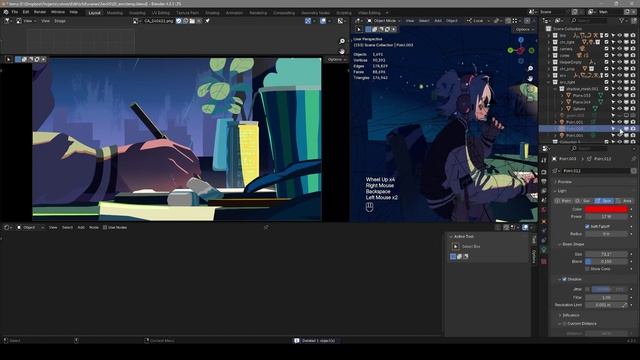Viewport: 640px width, 360px height.
Task: Toggle the Use Nodes checkbox
Action: pyautogui.click(x=105, y=227)
